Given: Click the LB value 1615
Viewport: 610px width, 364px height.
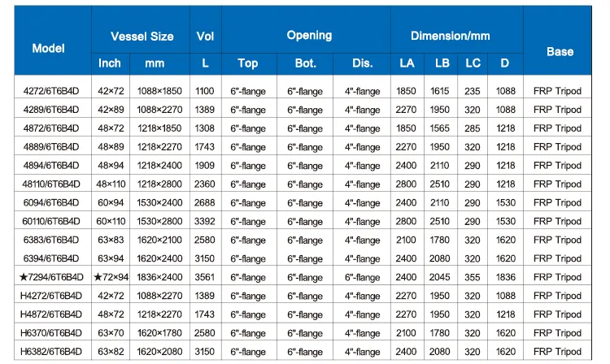Looking at the screenshot, I should [442, 91].
